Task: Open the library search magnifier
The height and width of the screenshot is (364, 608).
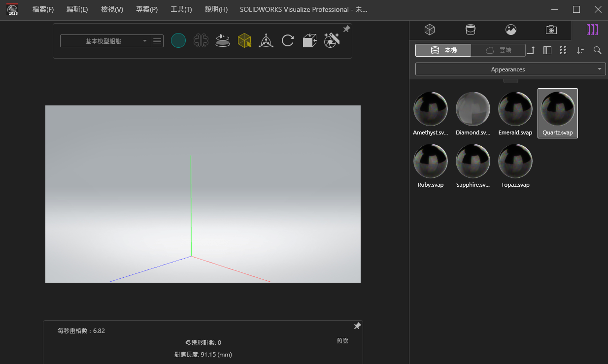Action: [597, 50]
